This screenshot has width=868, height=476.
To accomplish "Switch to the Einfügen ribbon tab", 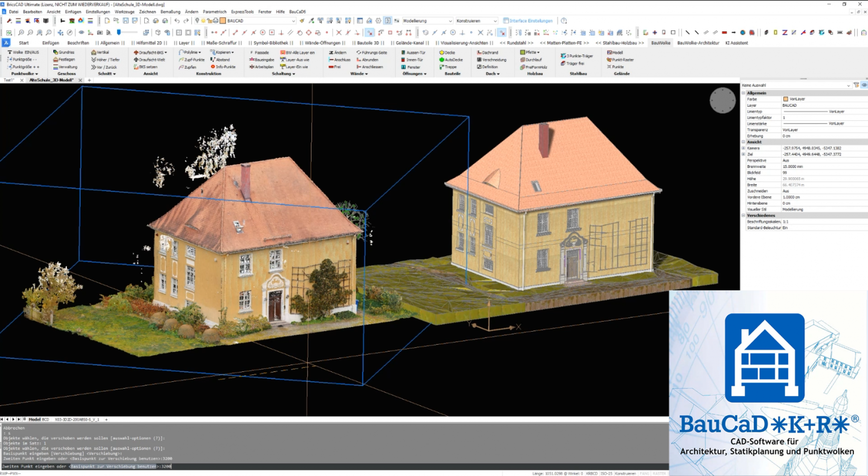I will (51, 43).
